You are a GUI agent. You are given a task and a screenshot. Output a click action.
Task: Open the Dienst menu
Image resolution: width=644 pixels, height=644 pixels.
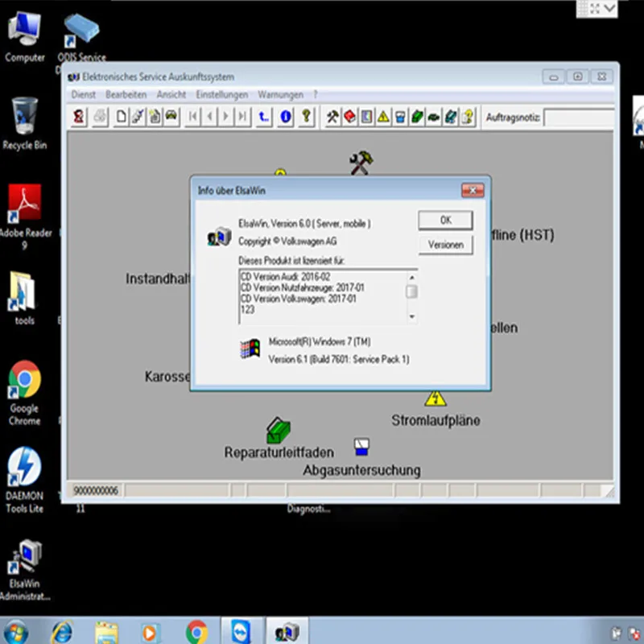(x=84, y=95)
